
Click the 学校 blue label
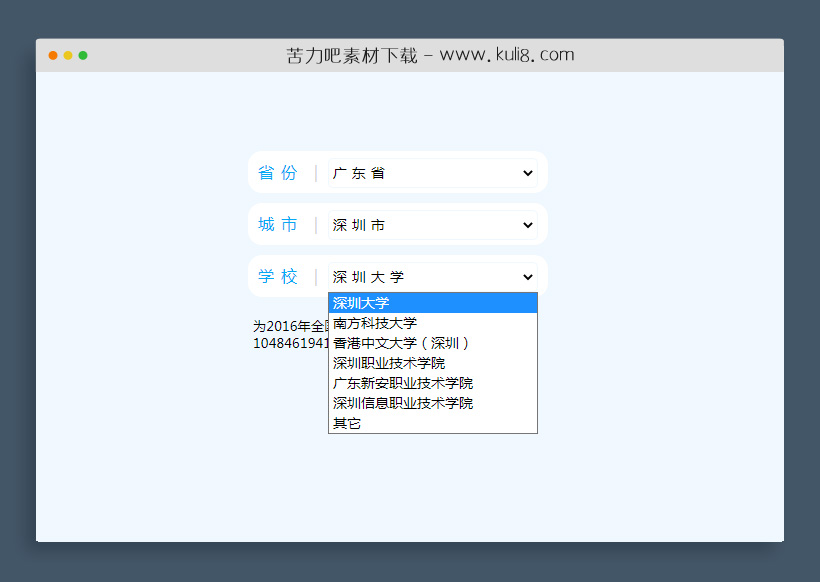click(279, 276)
